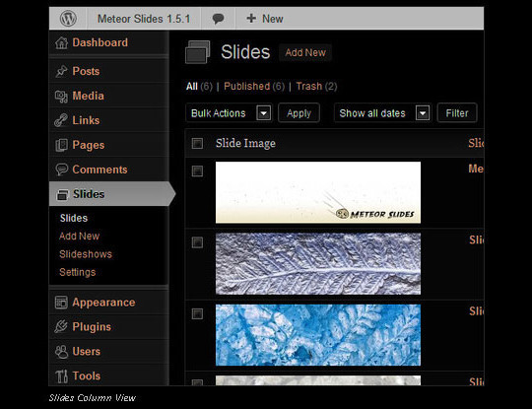Click the Pages icon in sidebar
The height and width of the screenshot is (409, 532).
(61, 145)
